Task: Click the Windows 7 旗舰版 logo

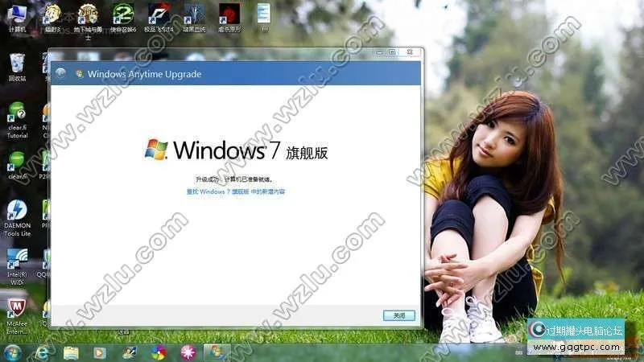Action: [x=236, y=150]
